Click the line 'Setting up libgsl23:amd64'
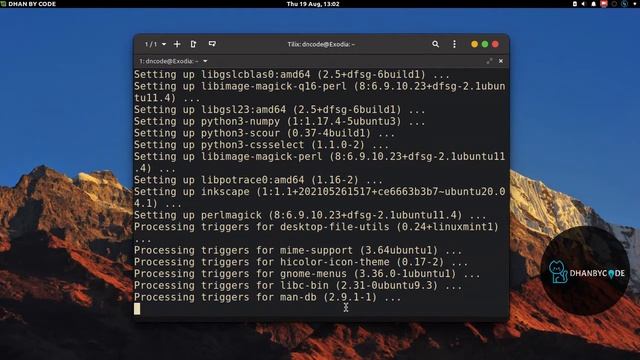 pyautogui.click(x=280, y=110)
